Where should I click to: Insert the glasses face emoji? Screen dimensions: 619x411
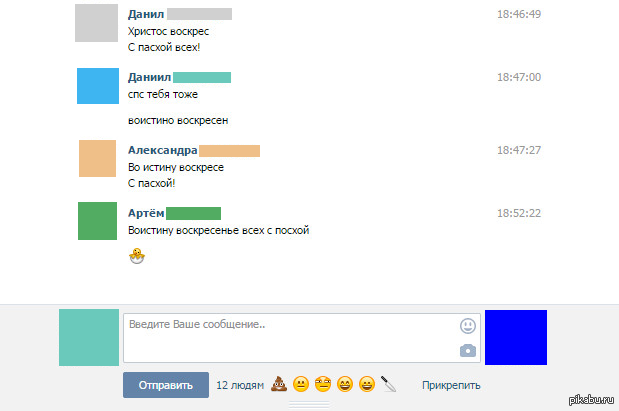[x=323, y=384]
